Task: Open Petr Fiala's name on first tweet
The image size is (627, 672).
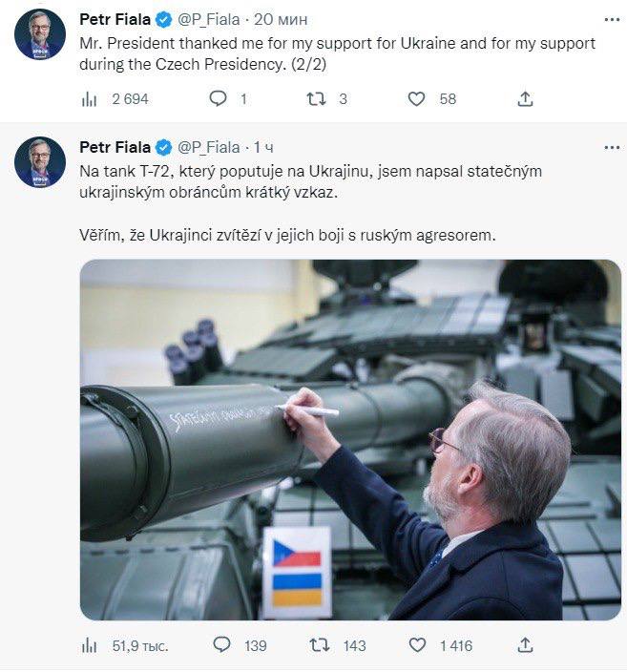Action: click(x=115, y=19)
